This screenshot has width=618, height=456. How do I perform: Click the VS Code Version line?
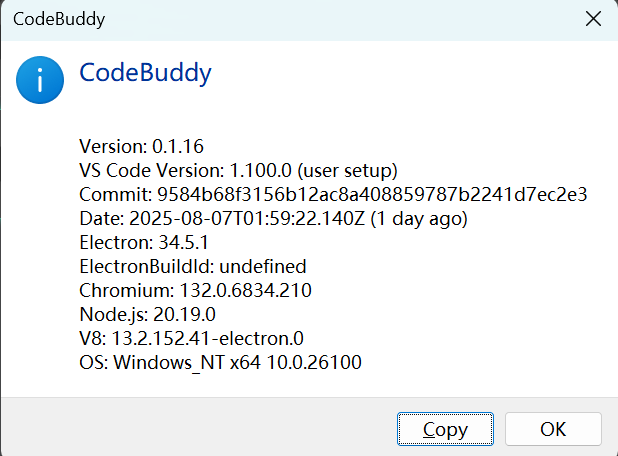238,171
